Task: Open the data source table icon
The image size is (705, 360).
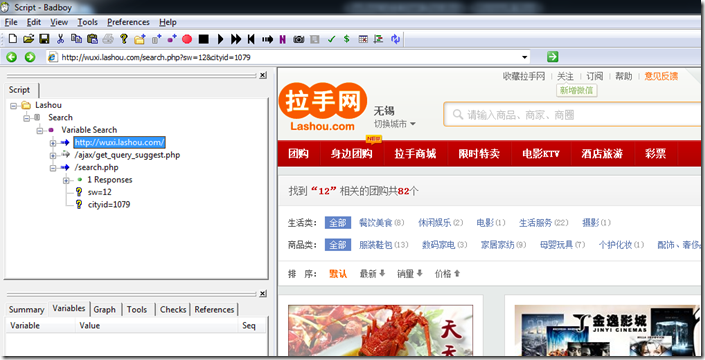Action: [363, 39]
